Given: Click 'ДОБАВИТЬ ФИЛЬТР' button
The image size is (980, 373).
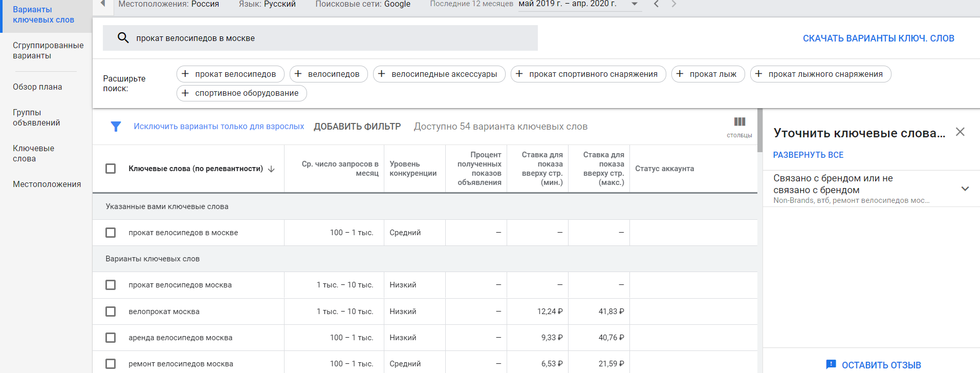Looking at the screenshot, I should point(357,127).
